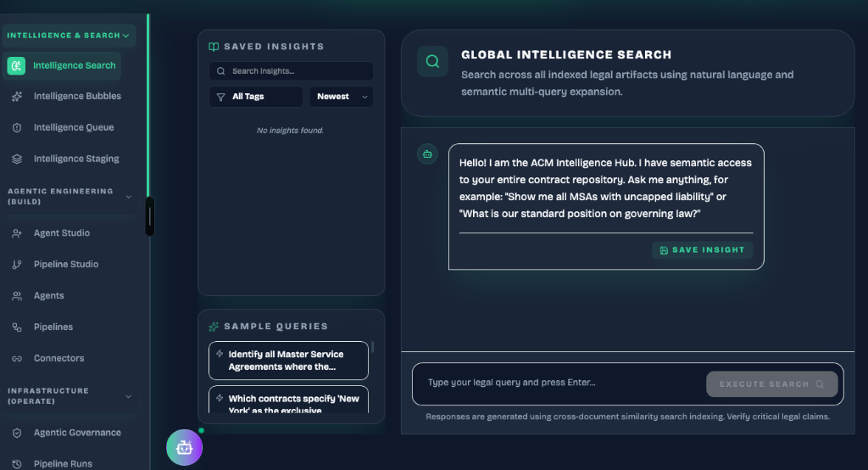The height and width of the screenshot is (470, 868).
Task: Click the Intelligence Bubbles sparkle icon
Action: tap(17, 97)
